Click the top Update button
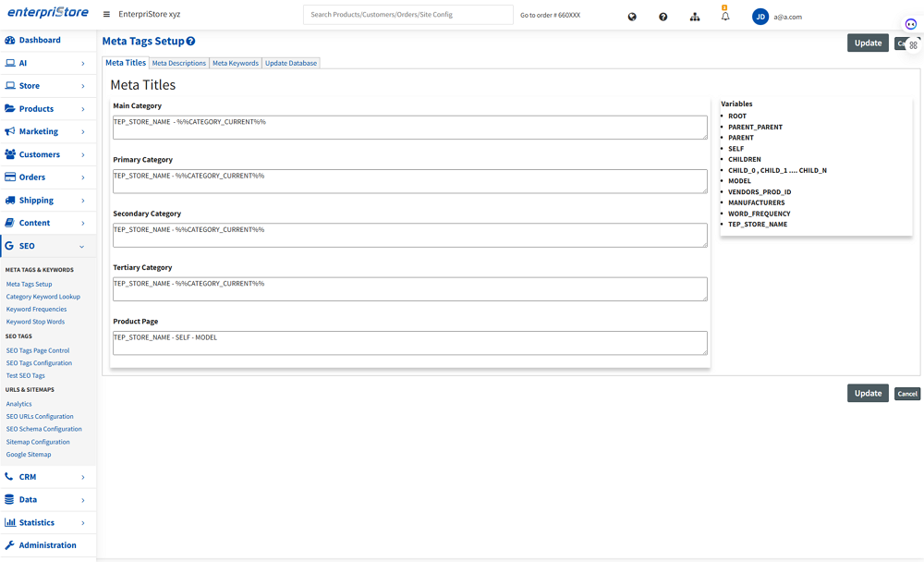The width and height of the screenshot is (924, 562). (867, 43)
